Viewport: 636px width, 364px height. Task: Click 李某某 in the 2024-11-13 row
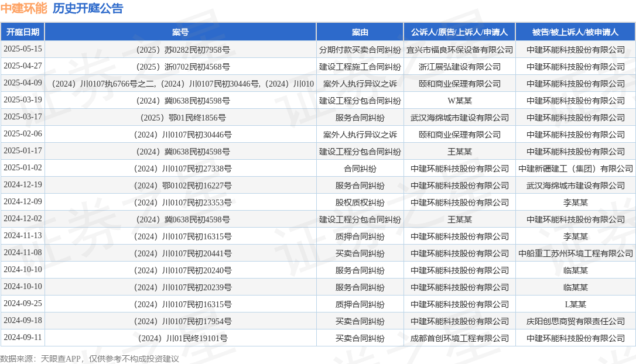click(576, 237)
